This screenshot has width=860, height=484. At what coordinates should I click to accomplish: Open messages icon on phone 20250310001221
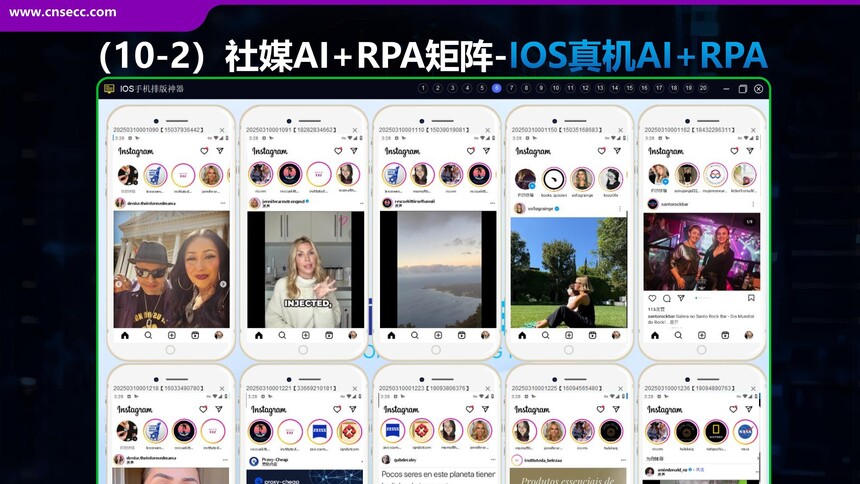coord(353,409)
